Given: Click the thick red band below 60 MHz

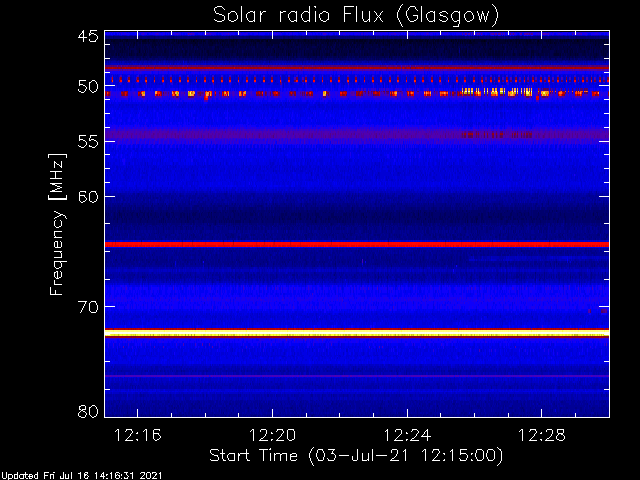Looking at the screenshot, I should pyautogui.click(x=357, y=244).
